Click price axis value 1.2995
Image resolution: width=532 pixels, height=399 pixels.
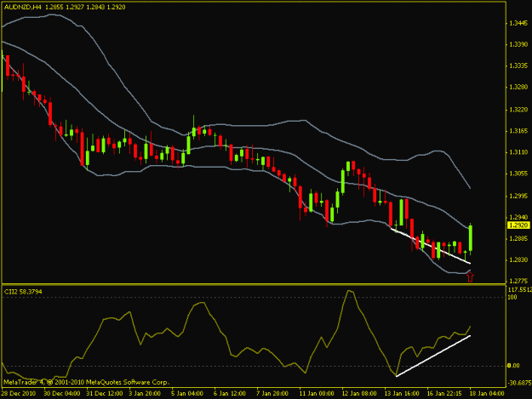tap(518, 196)
